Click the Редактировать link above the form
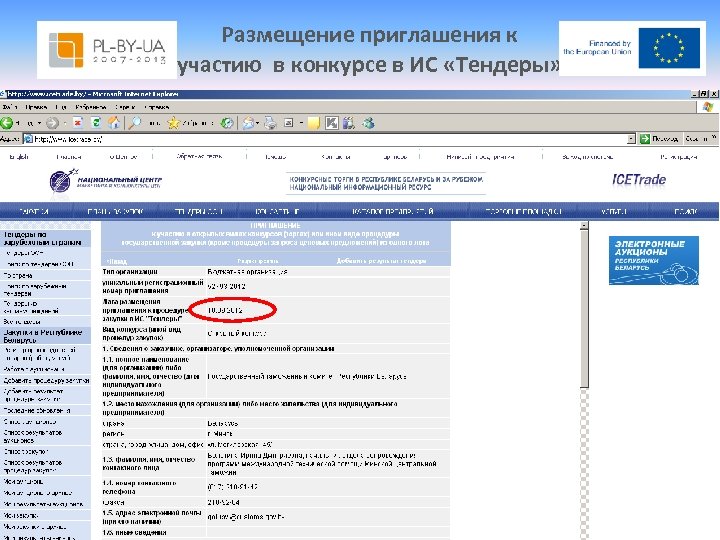This screenshot has width=720, height=540. (258, 261)
